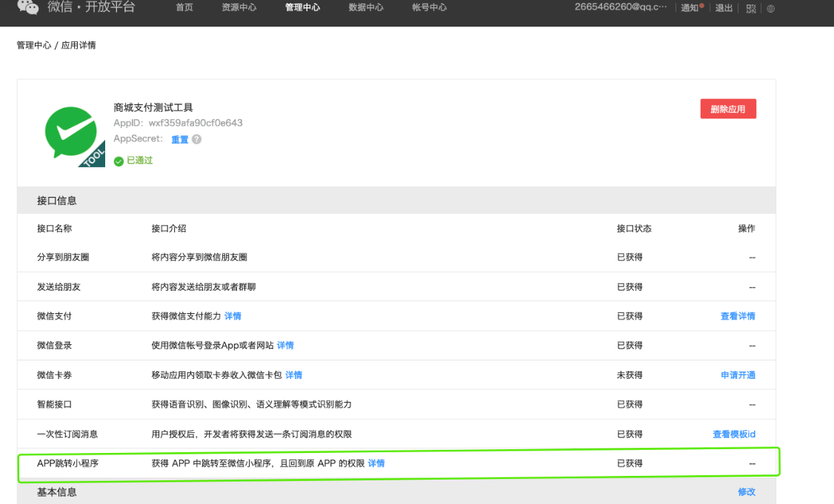Click the app's green checkmark TOOL logo
The image size is (834, 504).
(75, 137)
